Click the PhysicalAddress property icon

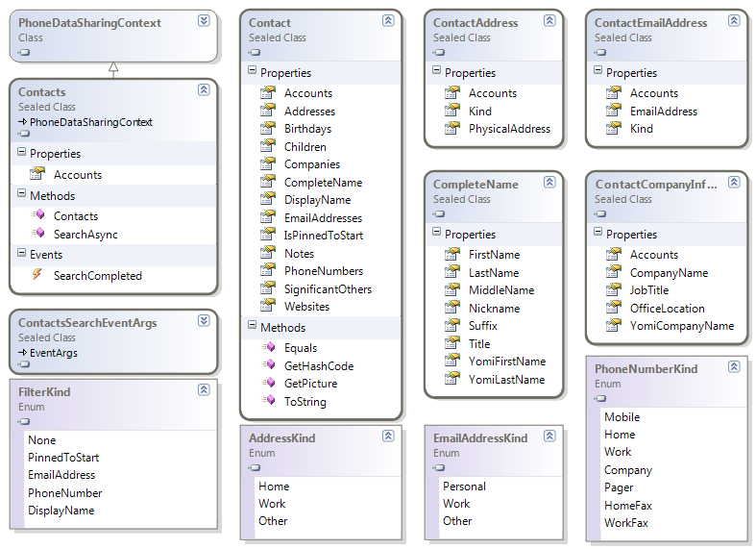(451, 128)
